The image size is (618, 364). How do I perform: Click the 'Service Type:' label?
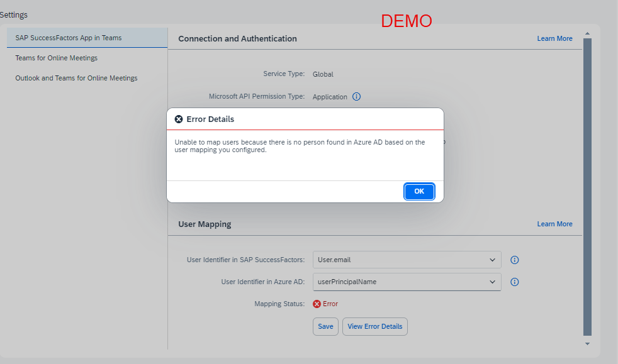pyautogui.click(x=284, y=74)
